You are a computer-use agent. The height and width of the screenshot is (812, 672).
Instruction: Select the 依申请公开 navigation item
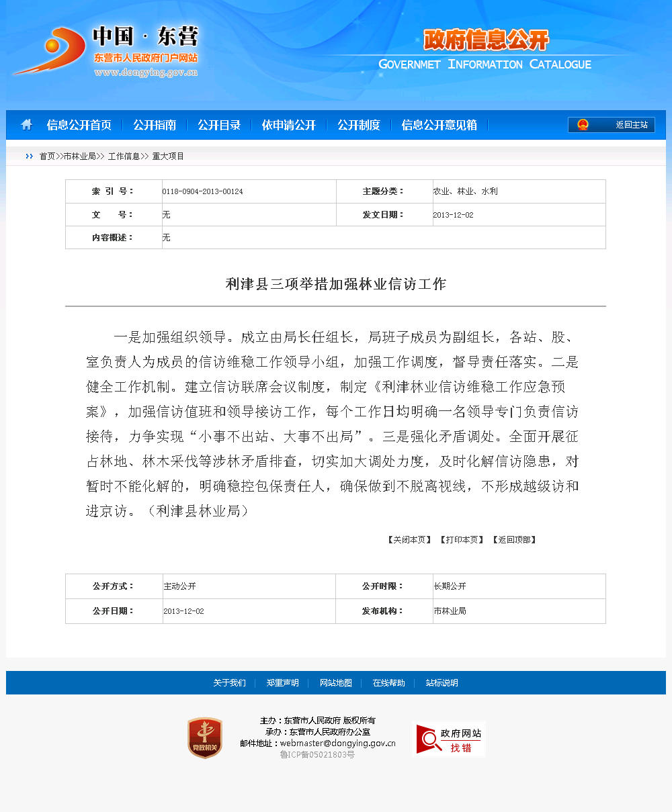(288, 125)
